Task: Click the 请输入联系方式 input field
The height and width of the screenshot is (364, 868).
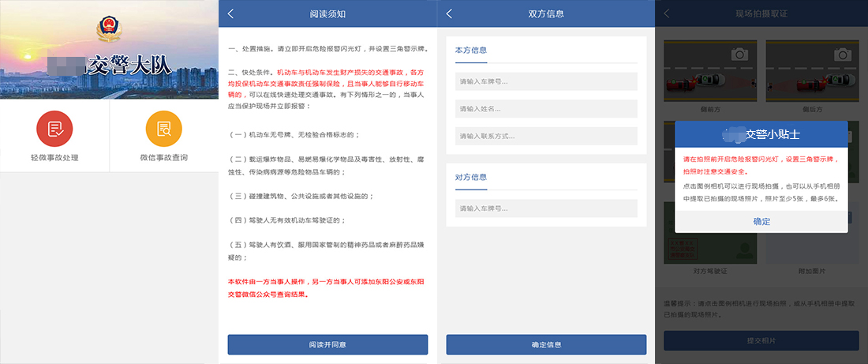Action: tap(546, 137)
